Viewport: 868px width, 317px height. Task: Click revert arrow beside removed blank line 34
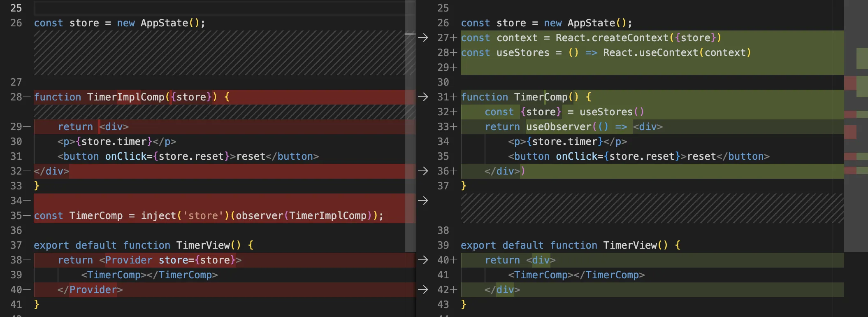[x=423, y=201]
